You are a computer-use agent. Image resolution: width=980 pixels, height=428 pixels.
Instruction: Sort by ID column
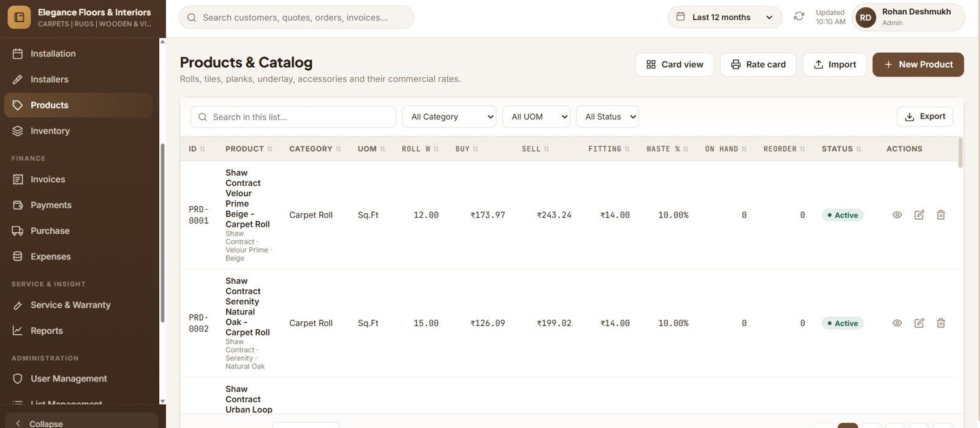coord(197,149)
